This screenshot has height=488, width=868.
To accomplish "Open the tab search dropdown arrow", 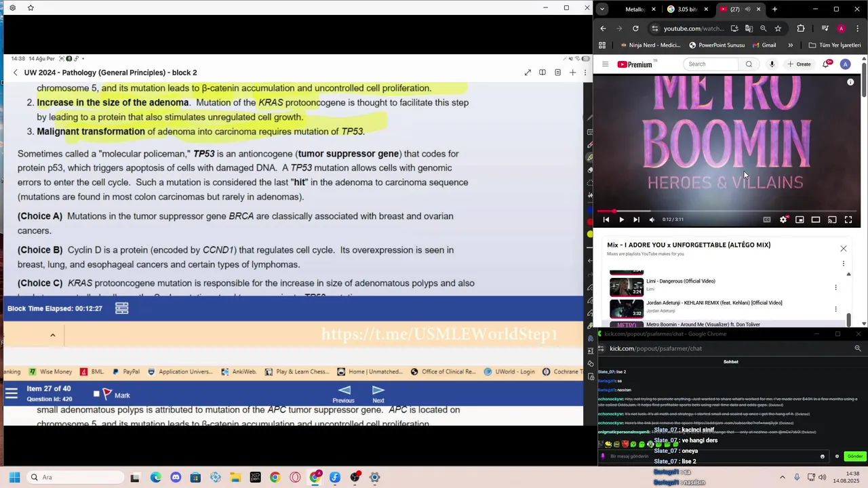I will (x=602, y=9).
